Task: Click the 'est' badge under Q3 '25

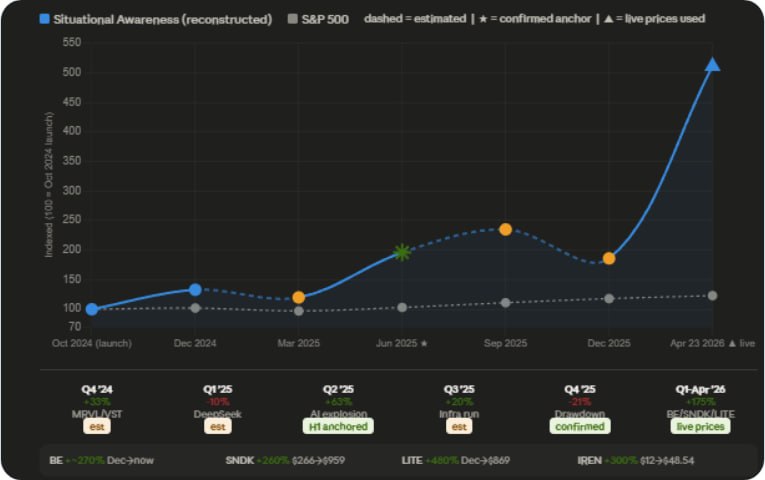Action: [459, 427]
